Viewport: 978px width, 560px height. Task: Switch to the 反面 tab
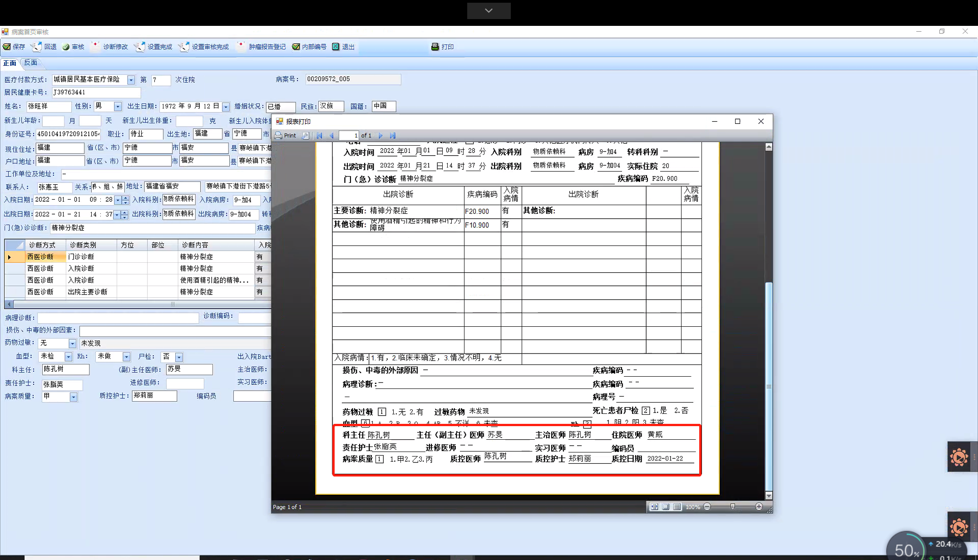[31, 63]
